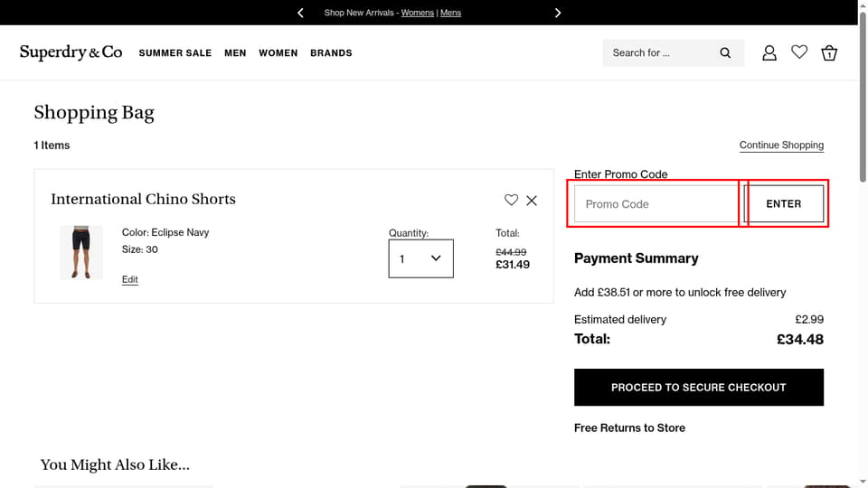Click the £2.99 estimated delivery value
The width and height of the screenshot is (868, 488).
coord(809,319)
